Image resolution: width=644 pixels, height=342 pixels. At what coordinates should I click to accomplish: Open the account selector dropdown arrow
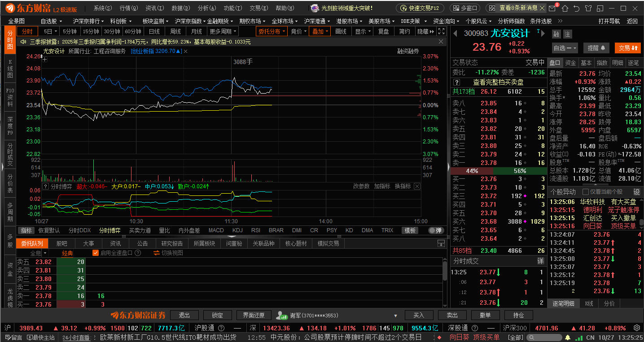coord(395,316)
